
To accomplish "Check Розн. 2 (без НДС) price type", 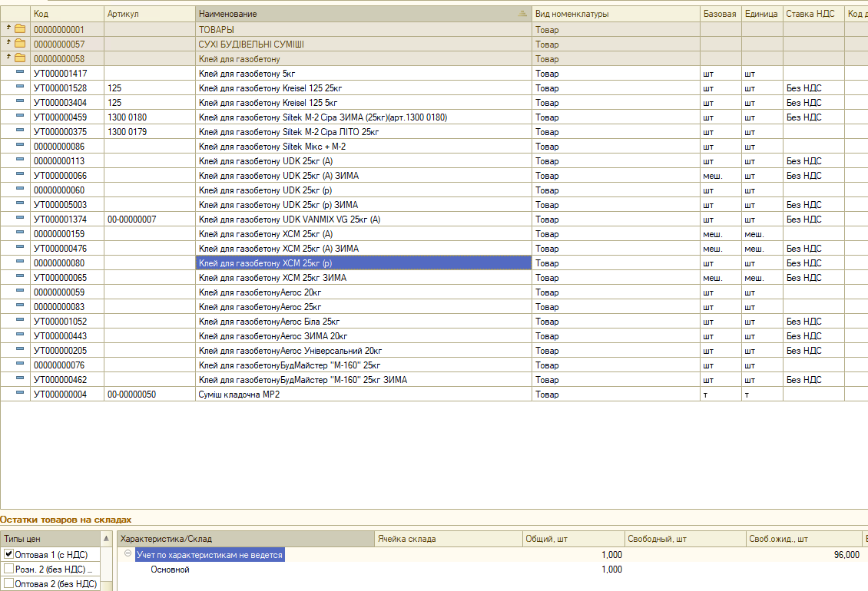I will pyautogui.click(x=9, y=569).
